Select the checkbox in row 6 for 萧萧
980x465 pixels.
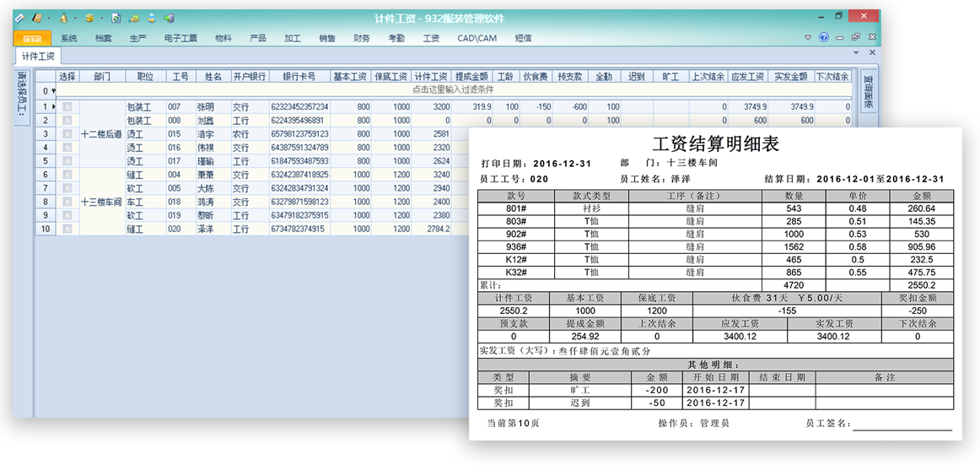tap(67, 175)
